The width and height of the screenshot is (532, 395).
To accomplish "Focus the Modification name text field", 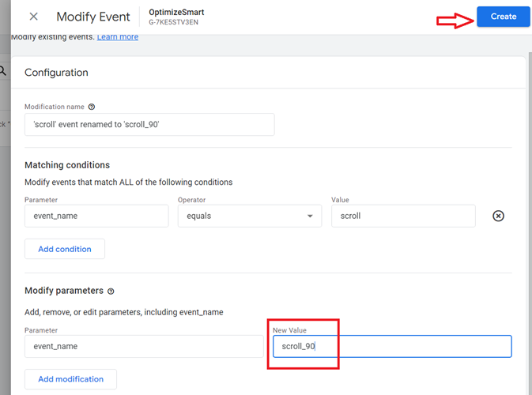I will pos(149,125).
